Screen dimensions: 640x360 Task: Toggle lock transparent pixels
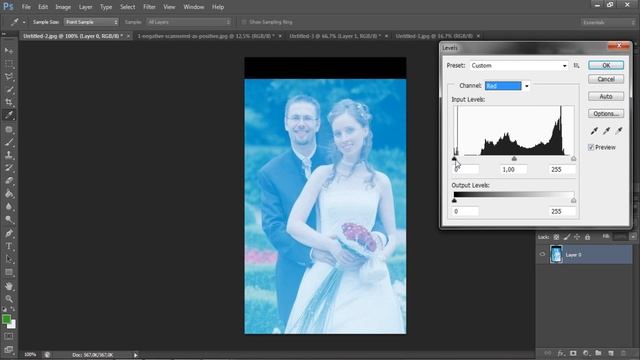pos(556,237)
